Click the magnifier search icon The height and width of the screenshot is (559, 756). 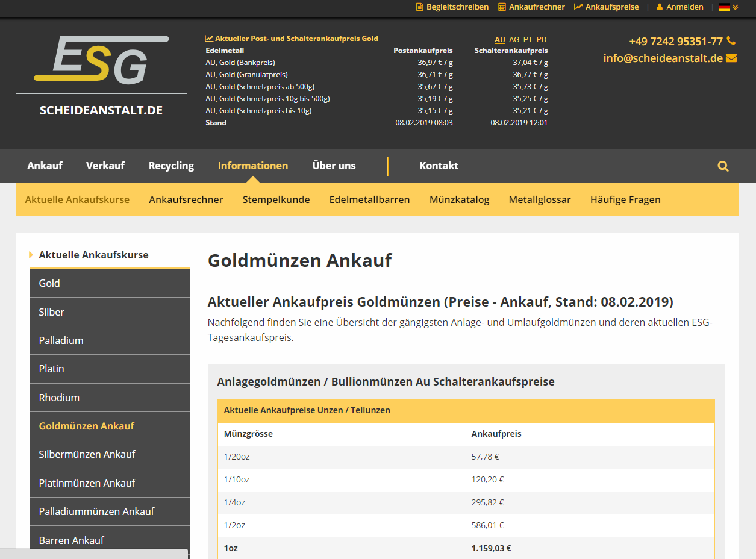click(723, 166)
